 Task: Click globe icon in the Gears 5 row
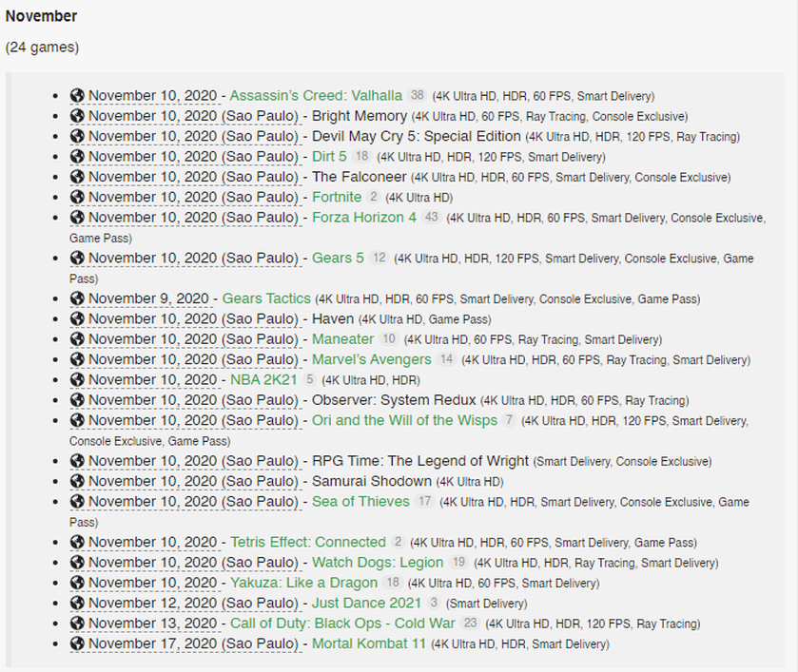click(77, 259)
